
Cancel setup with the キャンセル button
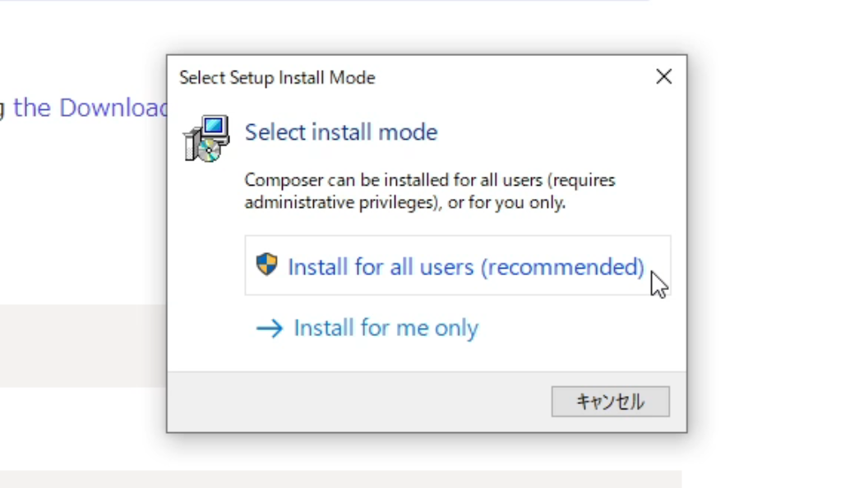tap(611, 401)
